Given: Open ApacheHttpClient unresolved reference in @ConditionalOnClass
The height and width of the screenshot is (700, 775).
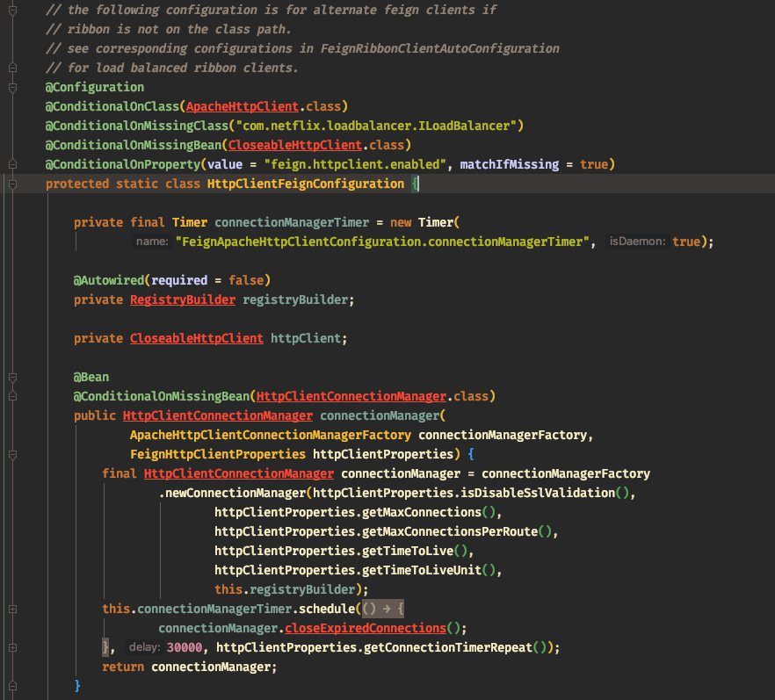Looking at the screenshot, I should tap(243, 106).
